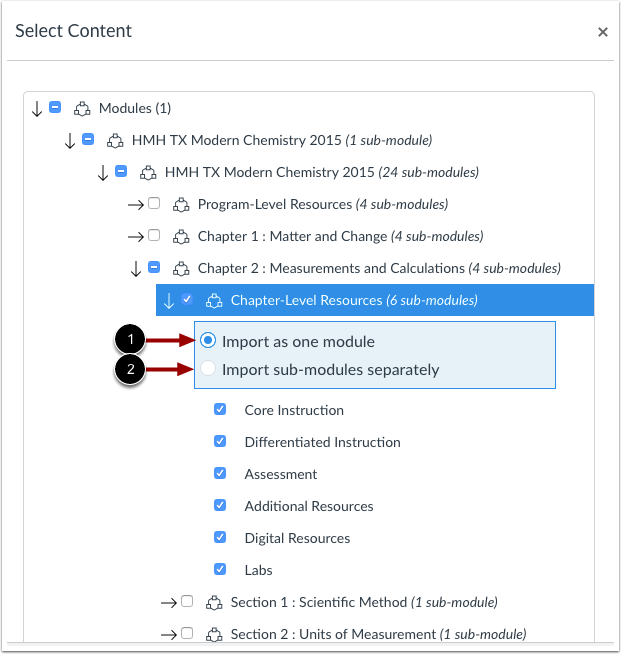The height and width of the screenshot is (654, 621).
Task: Click module icon of HMH TX Modern Chemistry (24 sub-modules)
Action: tap(148, 172)
